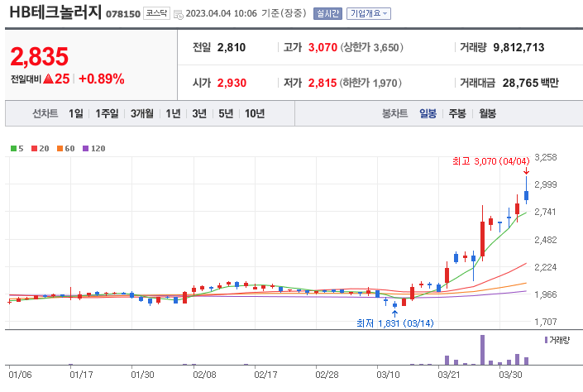Click the 상한가 3,650 text
The image size is (583, 392).
click(372, 48)
